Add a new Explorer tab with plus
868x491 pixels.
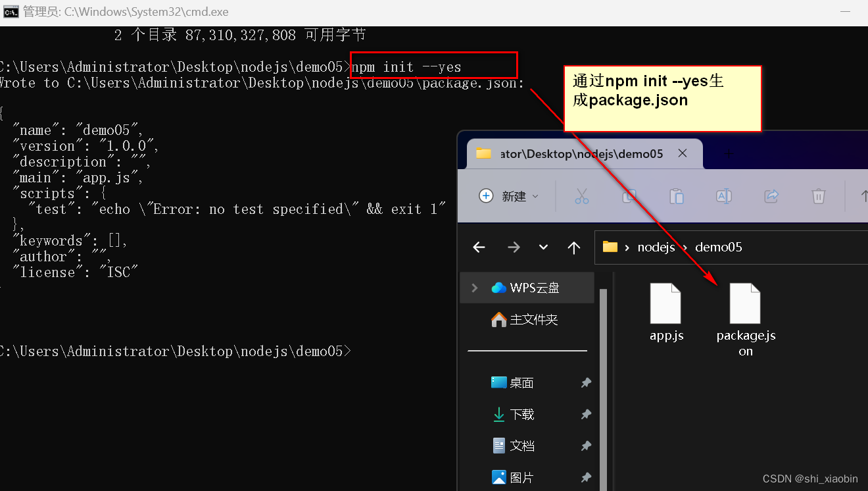click(728, 153)
